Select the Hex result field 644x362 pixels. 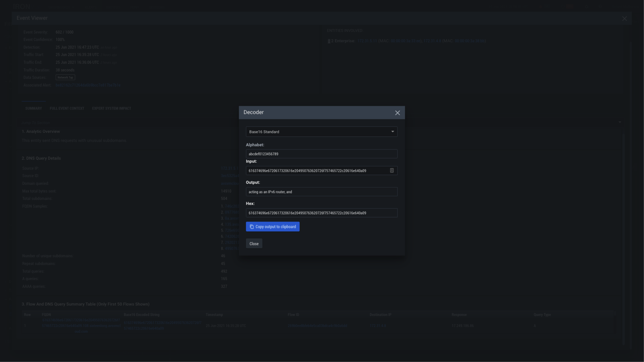point(321,213)
